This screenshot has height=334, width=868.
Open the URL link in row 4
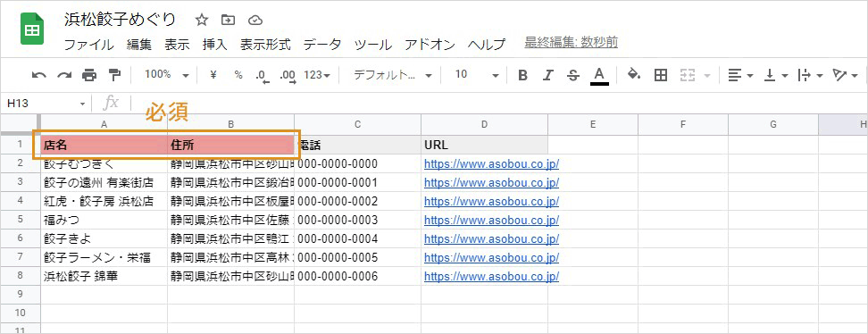coord(491,201)
